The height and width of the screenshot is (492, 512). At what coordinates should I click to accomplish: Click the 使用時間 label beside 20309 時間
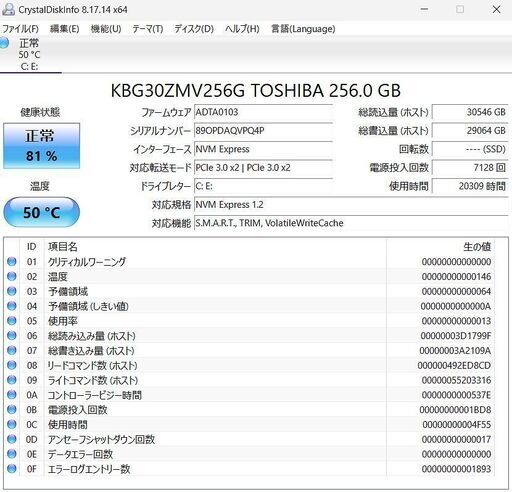point(409,186)
